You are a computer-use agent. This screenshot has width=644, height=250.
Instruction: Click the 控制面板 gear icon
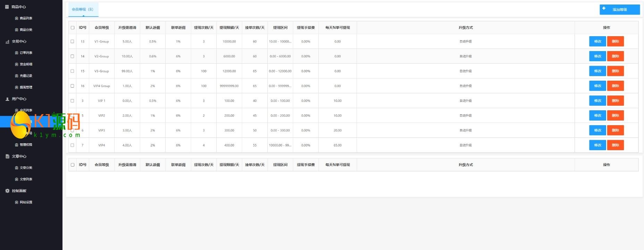tap(7, 191)
